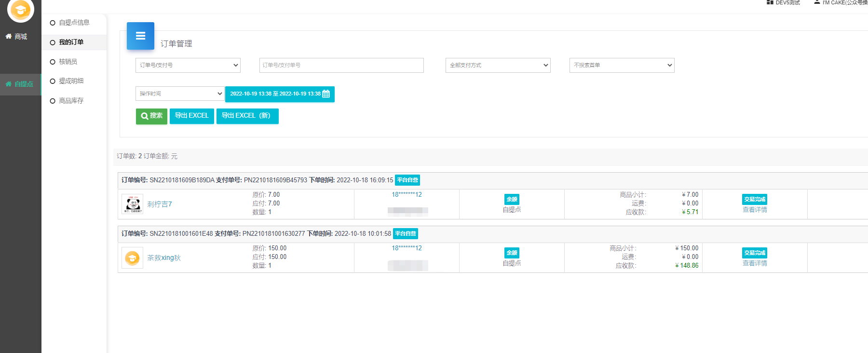868x353 pixels.
Task: Expand the 订单号/支付号 search type dropdown
Action: (x=188, y=66)
